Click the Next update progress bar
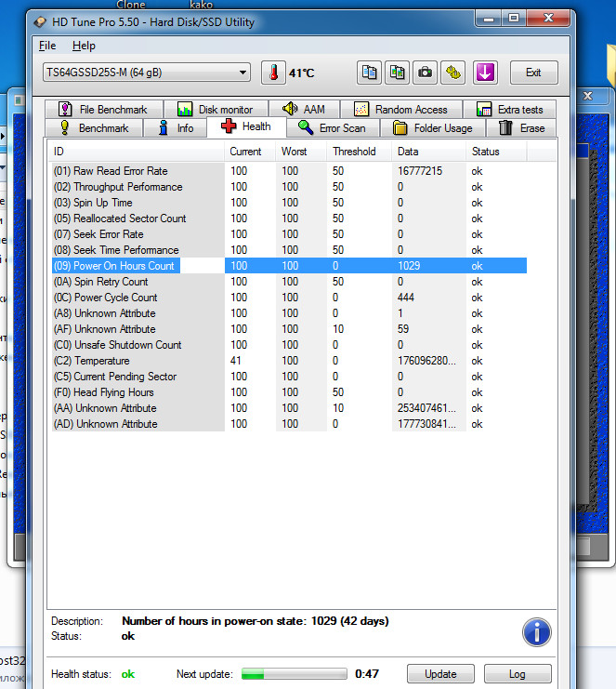Viewport: 616px width, 689px height. [295, 673]
